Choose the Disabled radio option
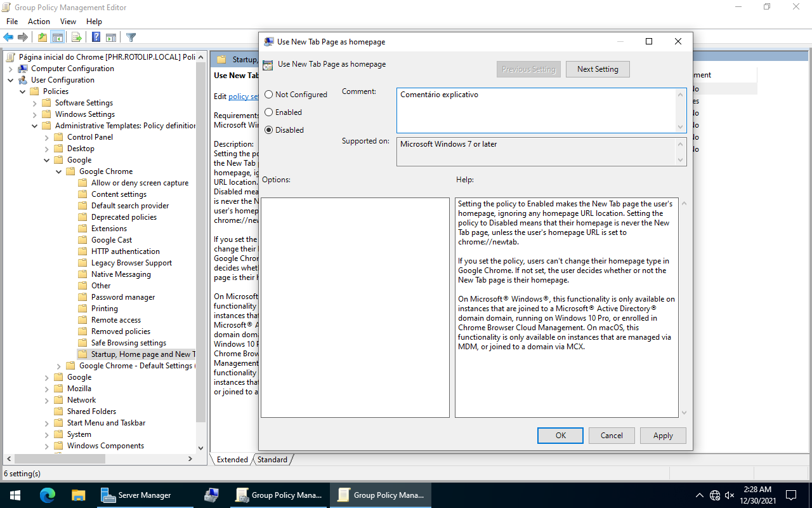The width and height of the screenshot is (812, 508). coord(269,130)
